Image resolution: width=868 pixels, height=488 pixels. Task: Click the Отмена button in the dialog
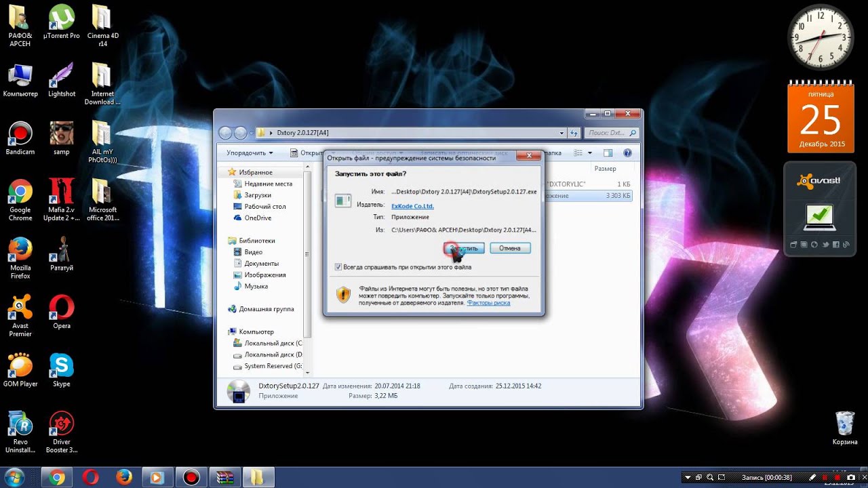click(510, 248)
